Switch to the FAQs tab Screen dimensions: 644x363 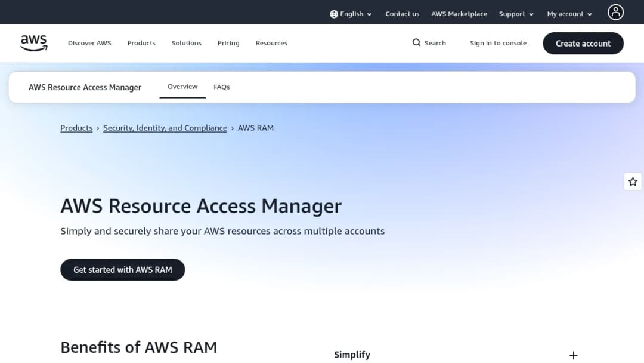click(222, 87)
